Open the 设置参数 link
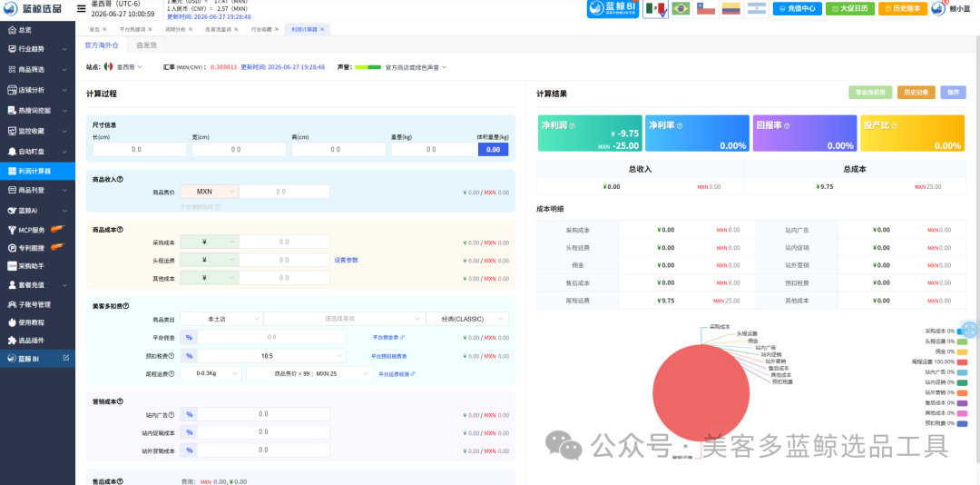The width and height of the screenshot is (980, 485). pyautogui.click(x=346, y=261)
